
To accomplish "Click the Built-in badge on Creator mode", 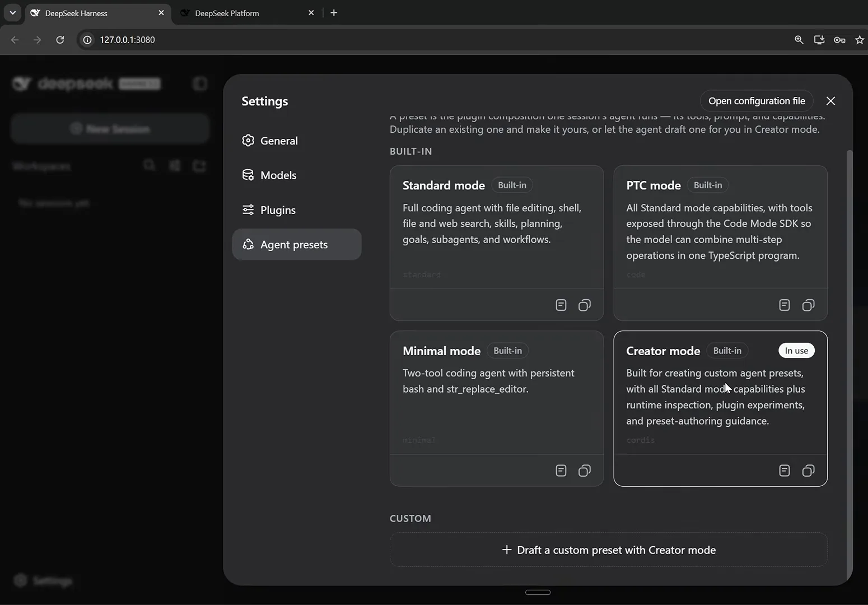I will point(727,351).
